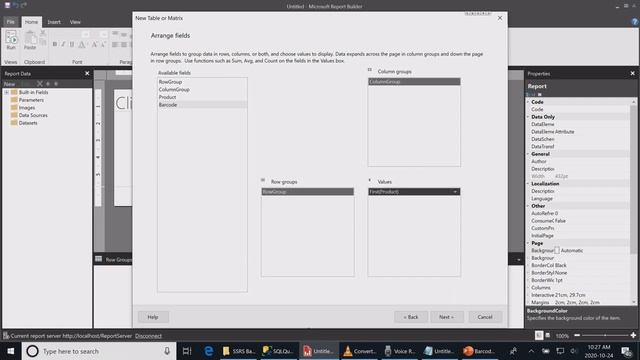Click the microphone icon in taskbar search
640x360 pixels.
point(167,351)
